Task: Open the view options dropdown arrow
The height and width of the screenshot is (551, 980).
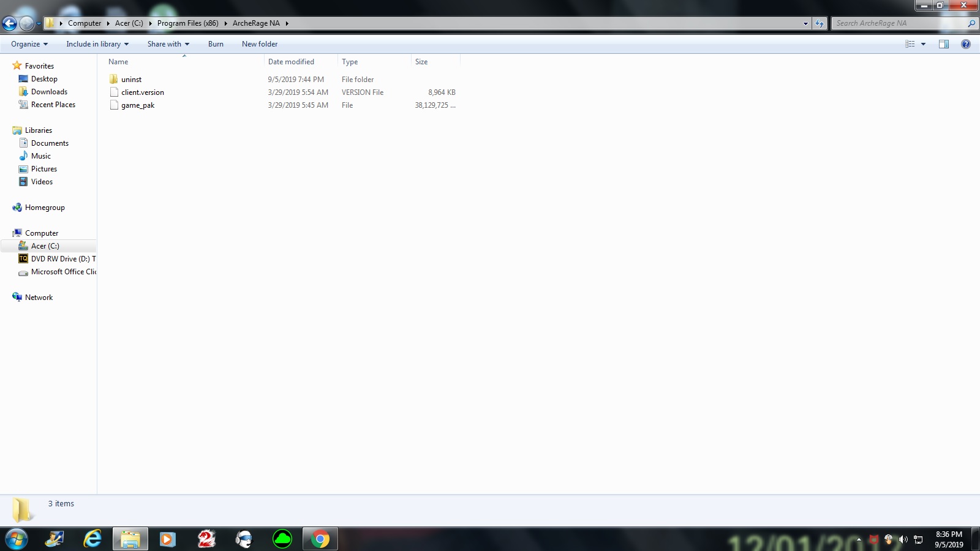Action: point(923,44)
